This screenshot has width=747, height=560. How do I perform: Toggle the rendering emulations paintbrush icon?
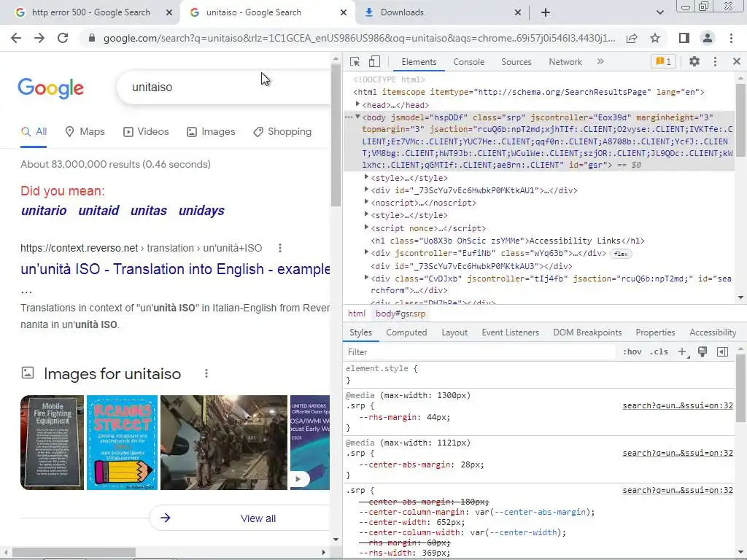(703, 352)
